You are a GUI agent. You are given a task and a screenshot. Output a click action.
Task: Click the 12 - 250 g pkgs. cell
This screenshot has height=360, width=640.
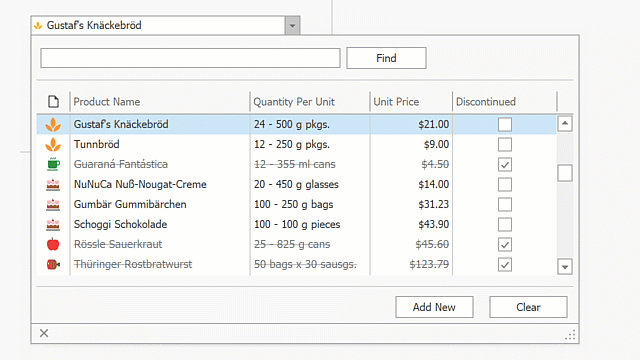point(310,144)
